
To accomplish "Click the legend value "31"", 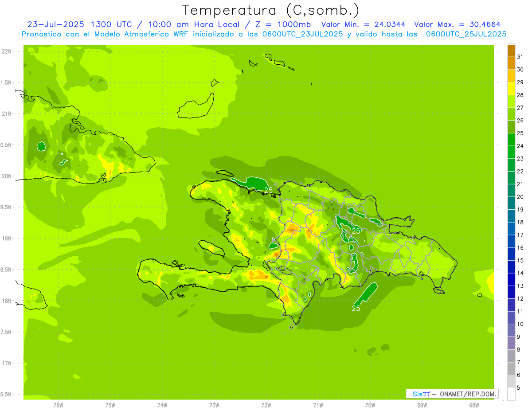I will [520, 57].
